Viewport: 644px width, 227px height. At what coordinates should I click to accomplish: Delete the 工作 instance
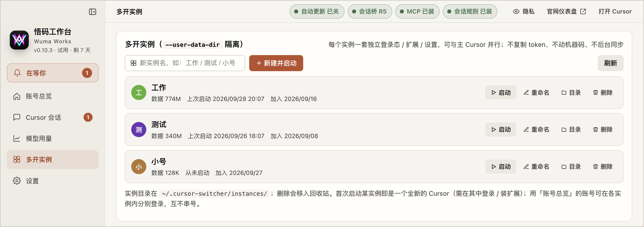(x=603, y=93)
